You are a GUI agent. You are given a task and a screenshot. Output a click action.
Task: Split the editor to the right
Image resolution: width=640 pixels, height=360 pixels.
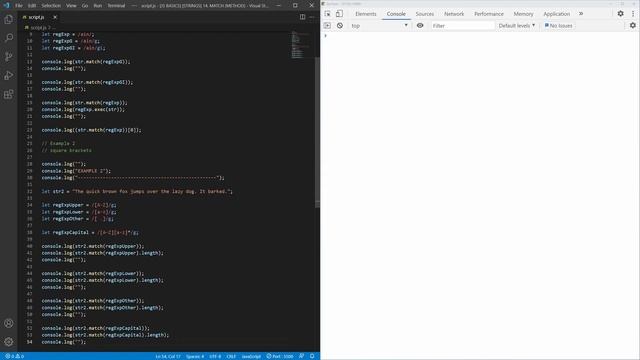(x=302, y=17)
